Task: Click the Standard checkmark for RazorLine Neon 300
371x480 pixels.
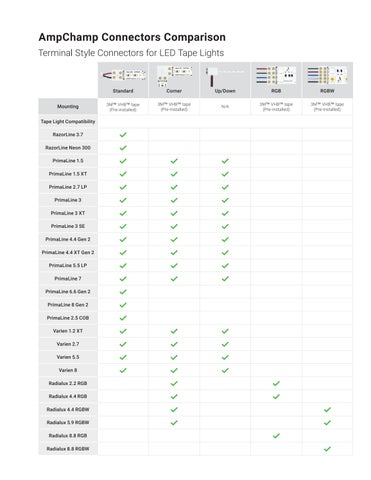Action: point(123,148)
